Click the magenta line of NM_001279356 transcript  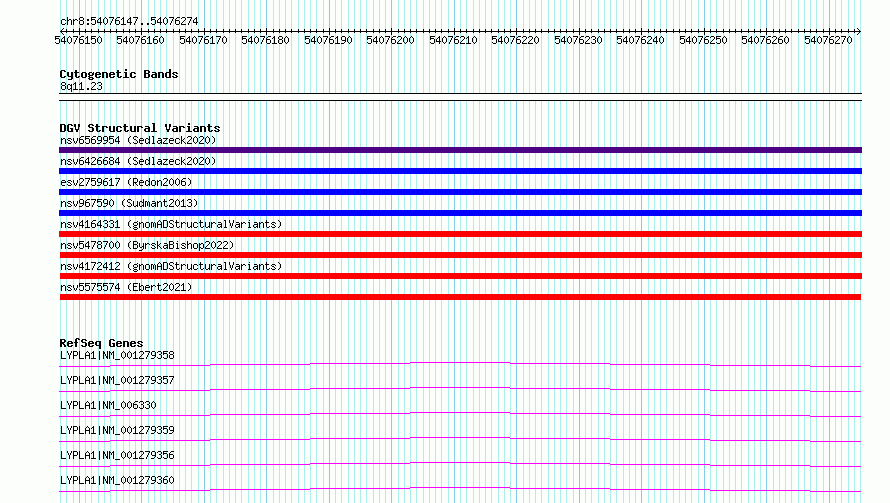(460, 463)
